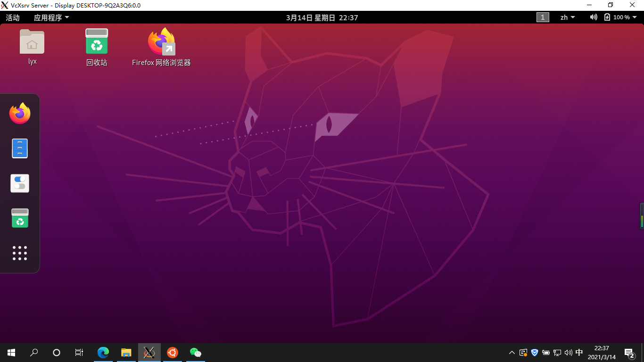Open the 100% battery status menu

coord(619,17)
